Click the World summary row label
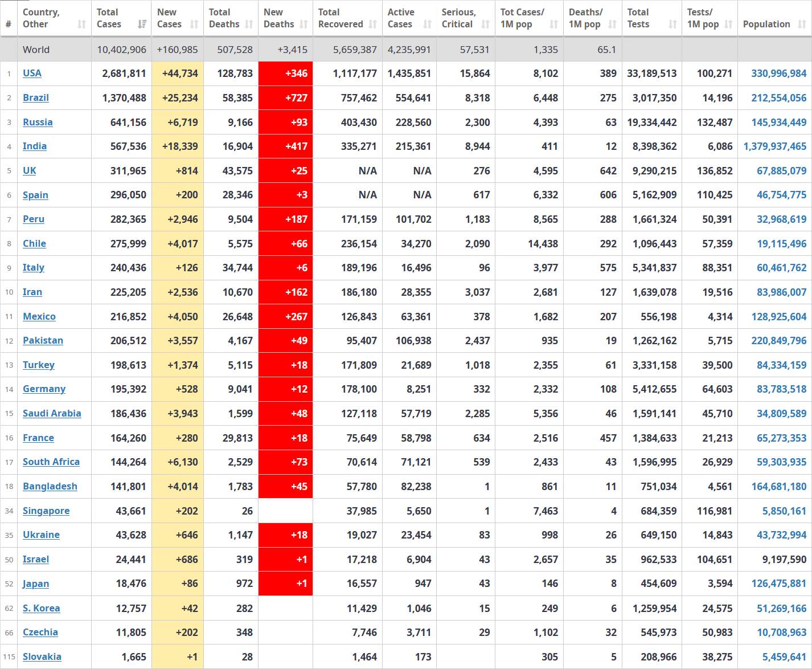Viewport: 812px width, 669px height. coord(36,50)
